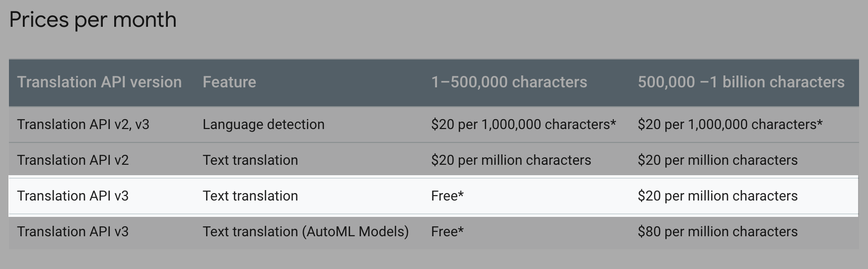The height and width of the screenshot is (269, 868).
Task: Click the "Translation API version" column header
Action: click(99, 82)
